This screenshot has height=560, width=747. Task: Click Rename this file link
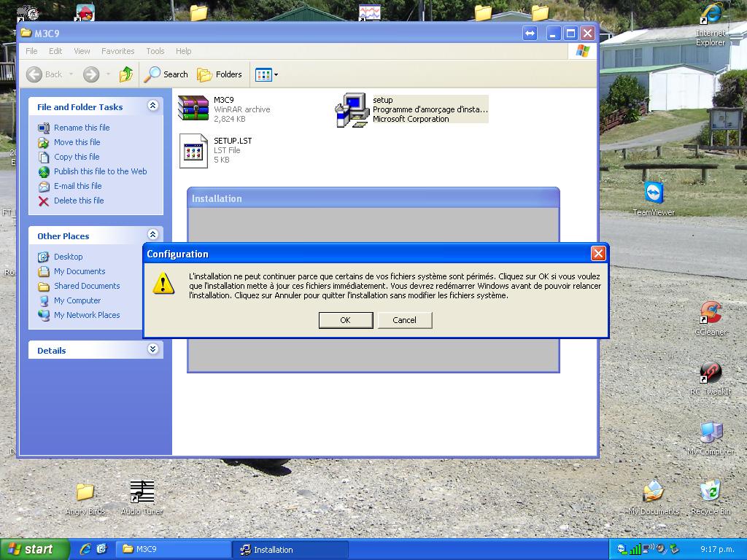[82, 128]
